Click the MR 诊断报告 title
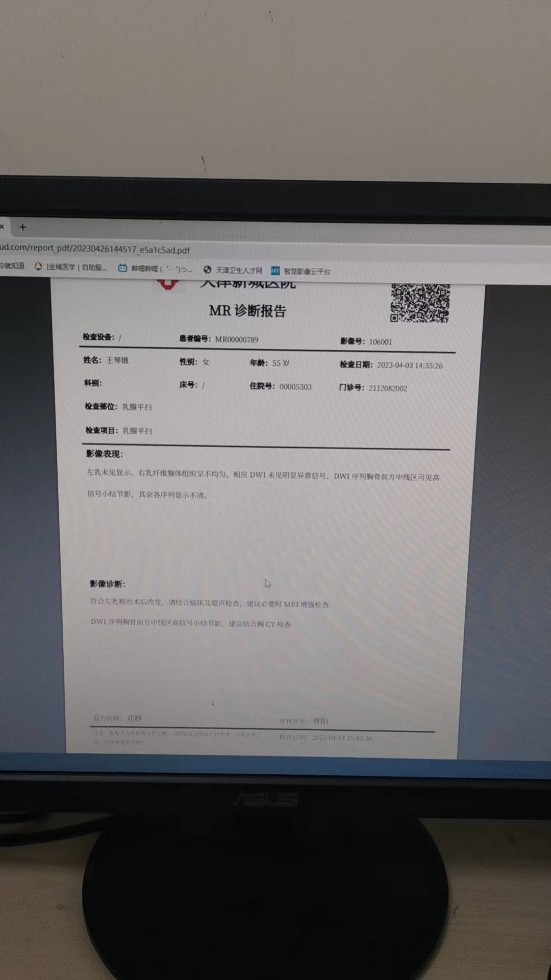Screen dimensions: 551x980 pyautogui.click(x=247, y=311)
